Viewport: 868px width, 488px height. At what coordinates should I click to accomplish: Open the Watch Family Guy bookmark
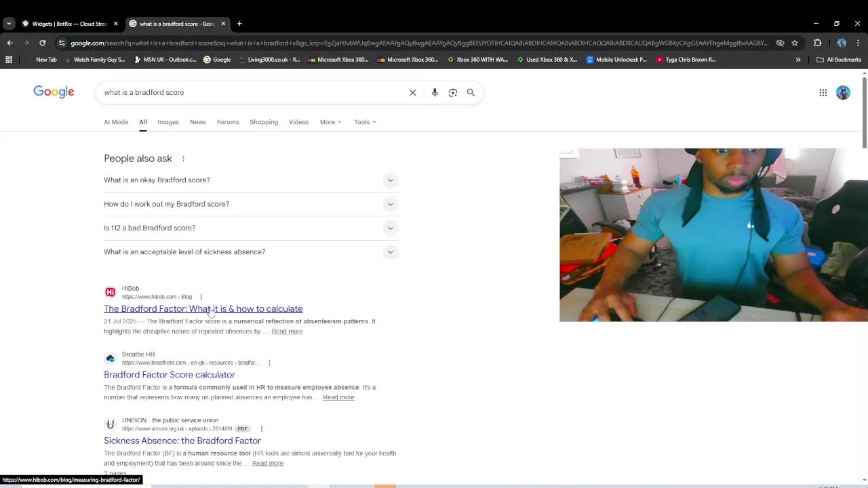coord(94,60)
